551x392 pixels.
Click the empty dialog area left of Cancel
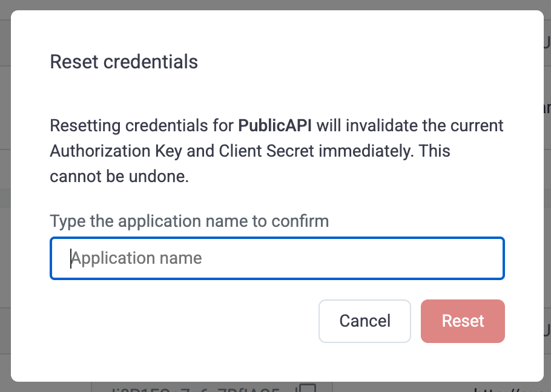184,321
